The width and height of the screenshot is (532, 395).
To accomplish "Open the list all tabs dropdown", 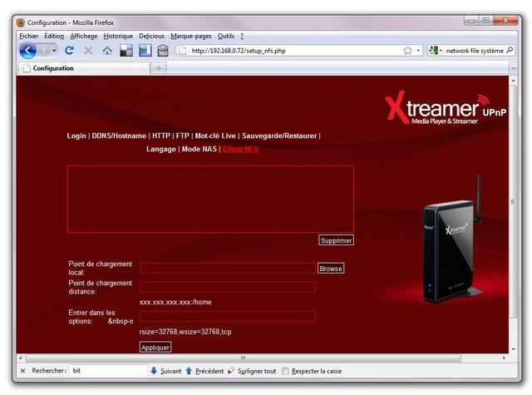I will click(513, 68).
